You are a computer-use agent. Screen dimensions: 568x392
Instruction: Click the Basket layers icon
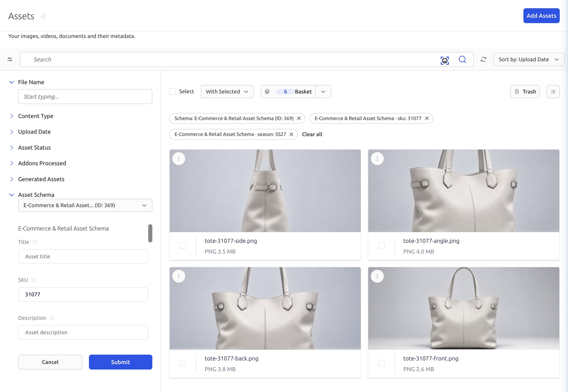click(267, 92)
